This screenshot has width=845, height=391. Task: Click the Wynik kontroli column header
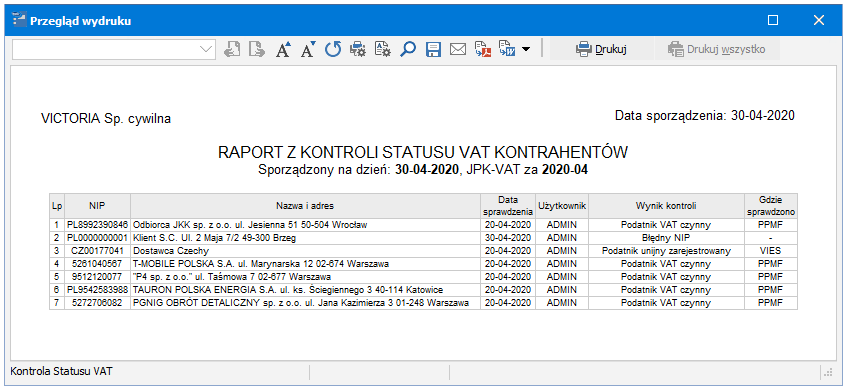coord(666,206)
